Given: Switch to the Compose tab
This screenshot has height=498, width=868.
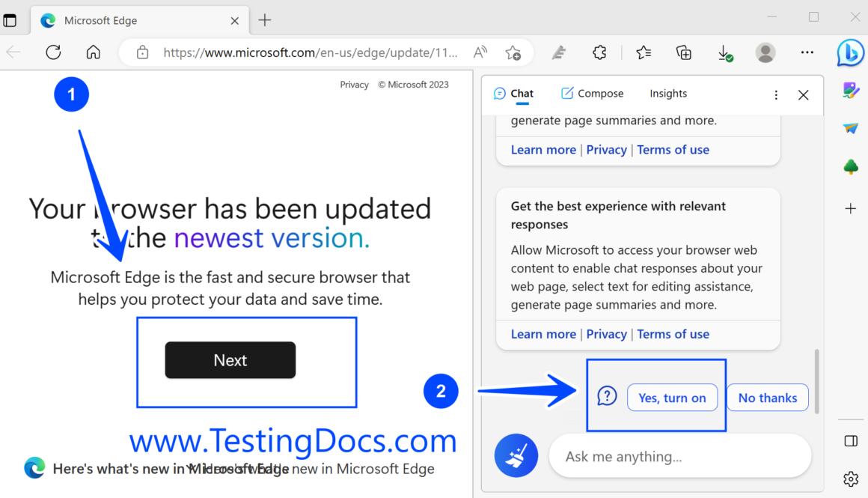Looking at the screenshot, I should tap(592, 93).
